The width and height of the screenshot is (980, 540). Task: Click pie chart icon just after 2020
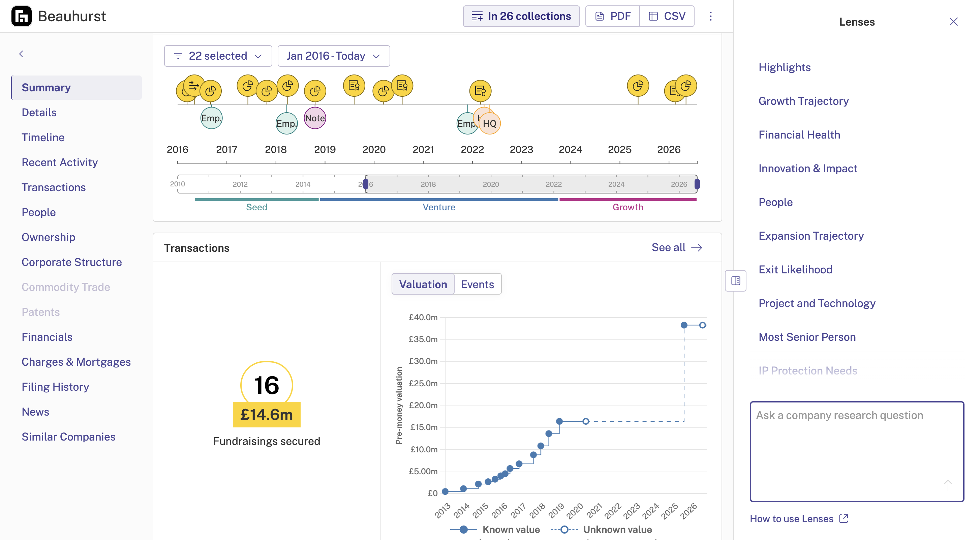pyautogui.click(x=384, y=91)
